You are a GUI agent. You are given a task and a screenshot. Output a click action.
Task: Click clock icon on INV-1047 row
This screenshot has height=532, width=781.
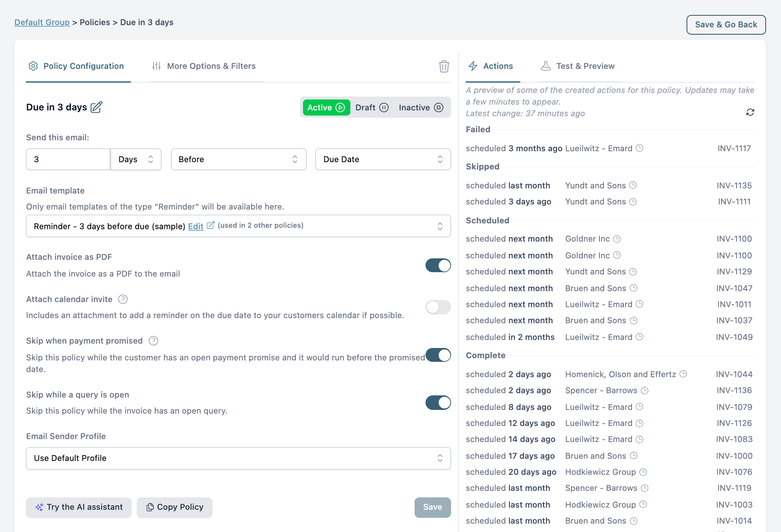(634, 288)
